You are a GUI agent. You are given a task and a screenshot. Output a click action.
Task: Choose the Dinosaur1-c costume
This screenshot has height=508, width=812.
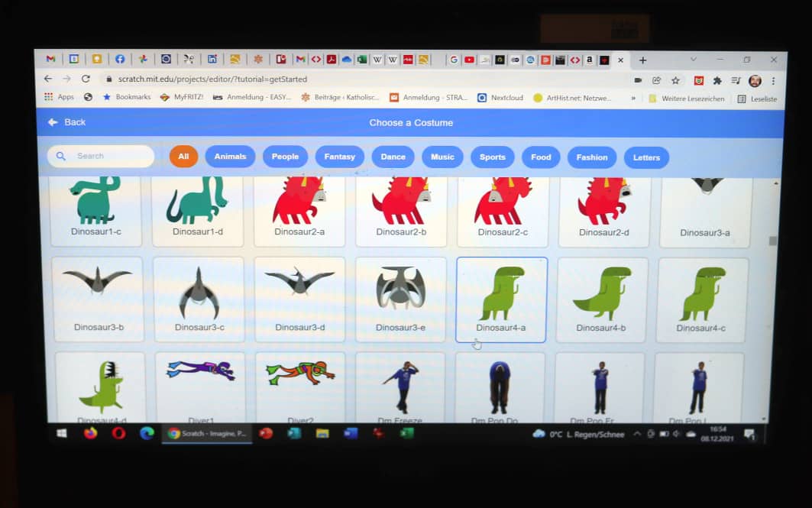point(96,210)
